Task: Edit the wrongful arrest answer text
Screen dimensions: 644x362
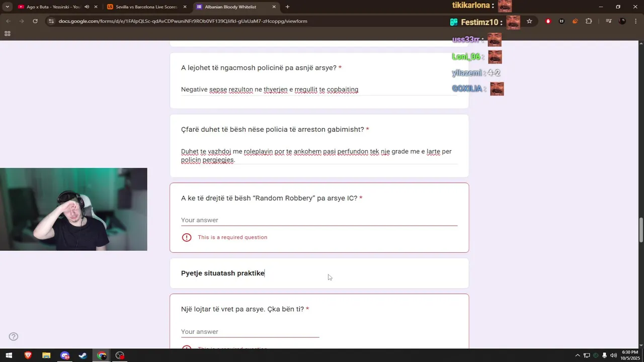Action: coord(319,155)
